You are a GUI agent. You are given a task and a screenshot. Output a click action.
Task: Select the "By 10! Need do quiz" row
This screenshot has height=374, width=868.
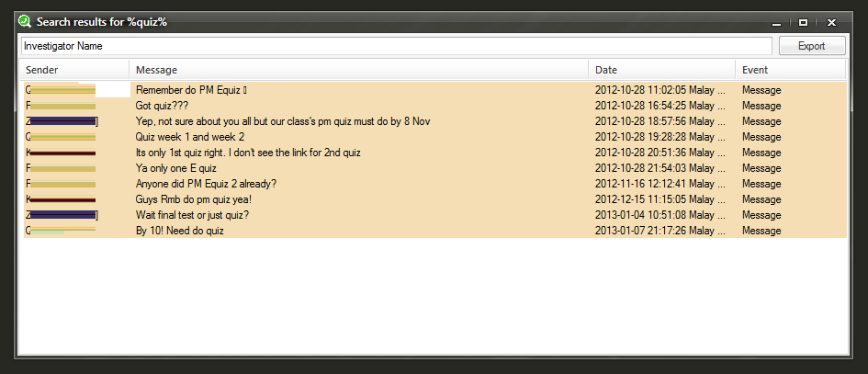[435, 231]
